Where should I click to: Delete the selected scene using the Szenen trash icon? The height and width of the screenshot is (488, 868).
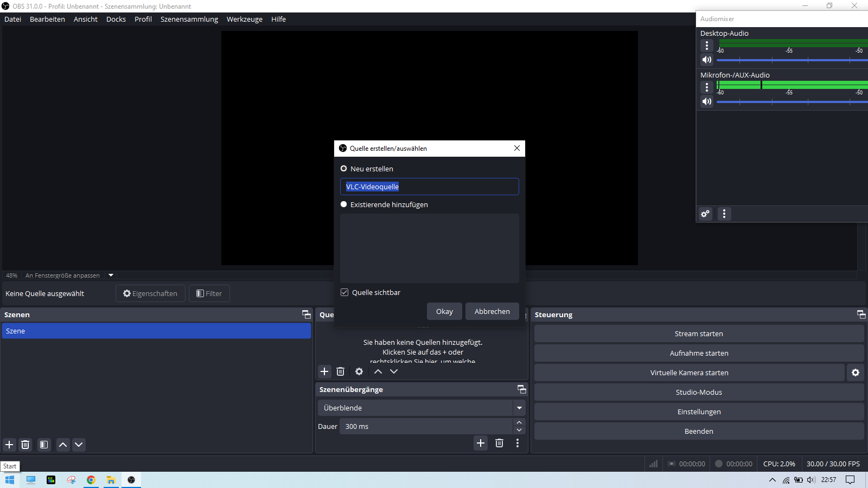25,445
